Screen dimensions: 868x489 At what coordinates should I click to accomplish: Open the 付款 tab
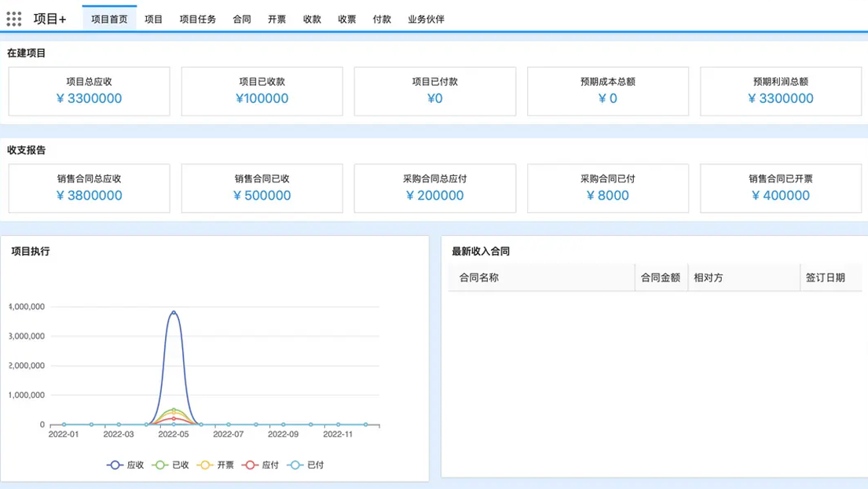point(382,19)
